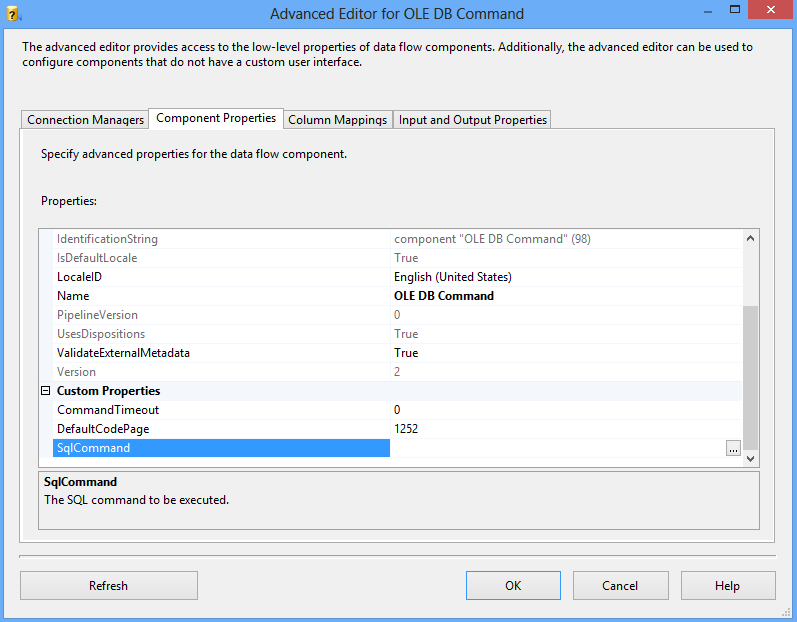Select the ValidateExternalMetadata property
The image size is (797, 622).
[222, 353]
